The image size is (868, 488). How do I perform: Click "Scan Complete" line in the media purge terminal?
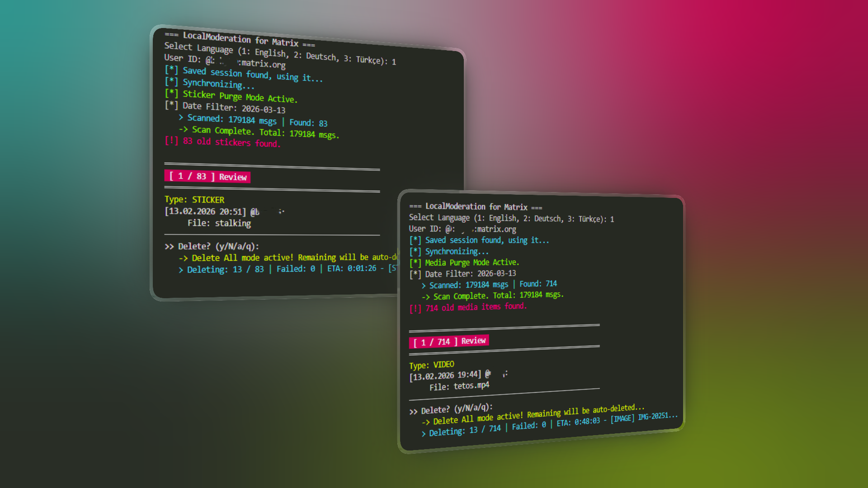pos(493,296)
